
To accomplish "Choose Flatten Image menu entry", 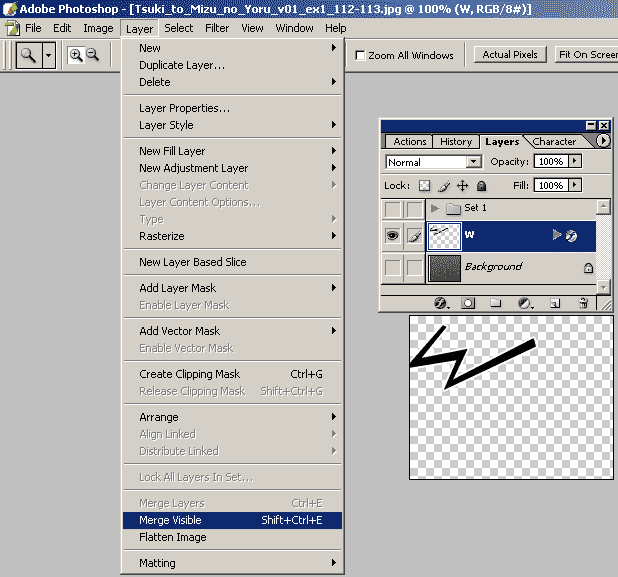I will tap(232, 537).
